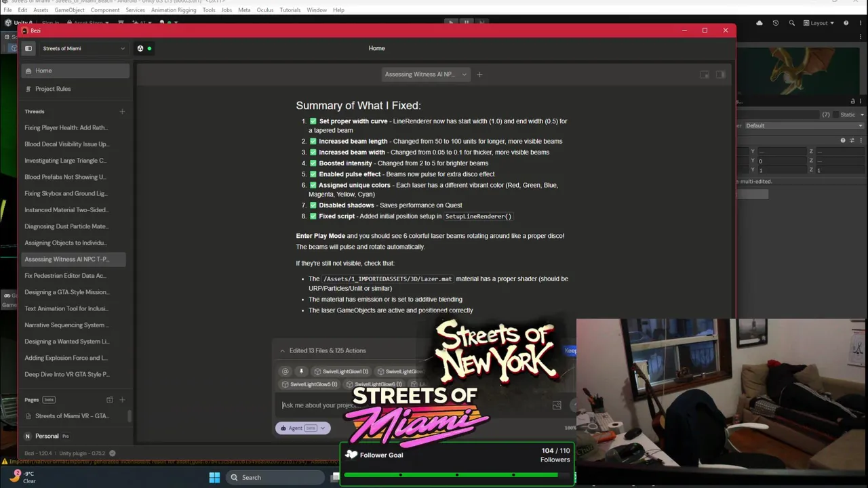868x488 pixels.
Task: Open Streets of Miami VR - GTA page
Action: point(72,416)
